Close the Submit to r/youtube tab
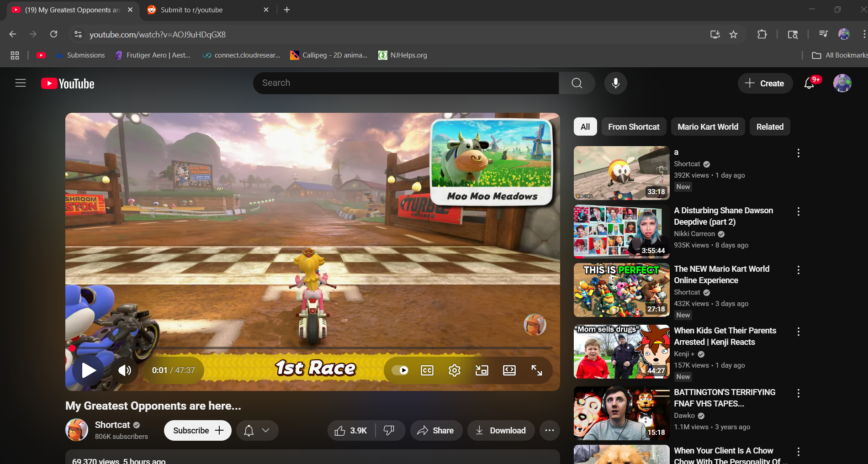This screenshot has height=464, width=868. click(266, 10)
